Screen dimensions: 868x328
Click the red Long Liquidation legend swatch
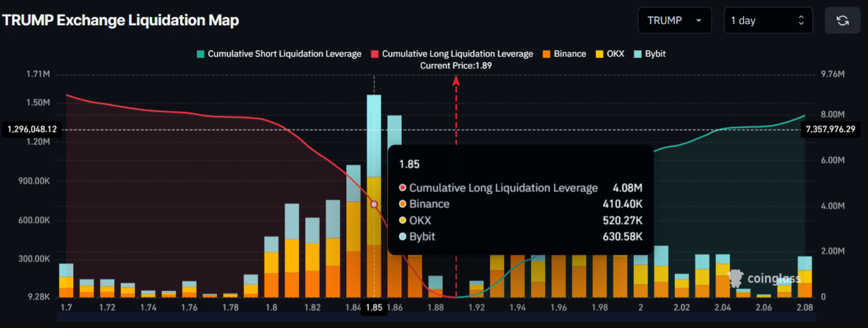[x=374, y=54]
